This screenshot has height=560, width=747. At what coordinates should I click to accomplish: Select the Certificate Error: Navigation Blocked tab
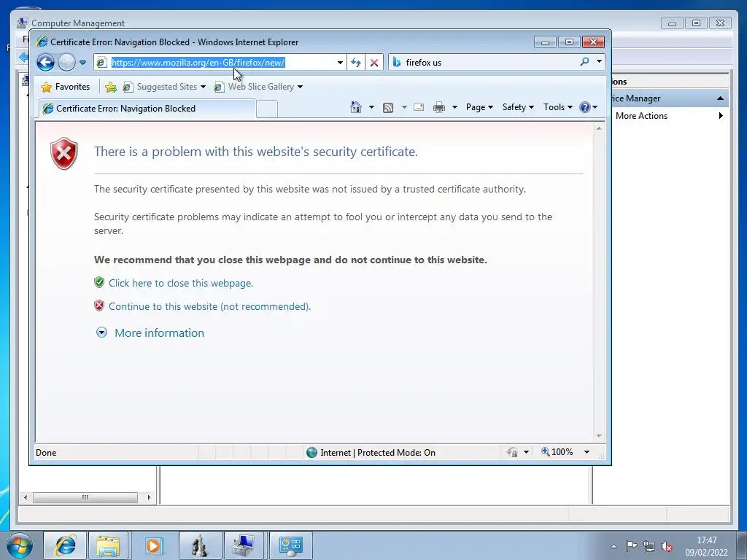point(147,109)
